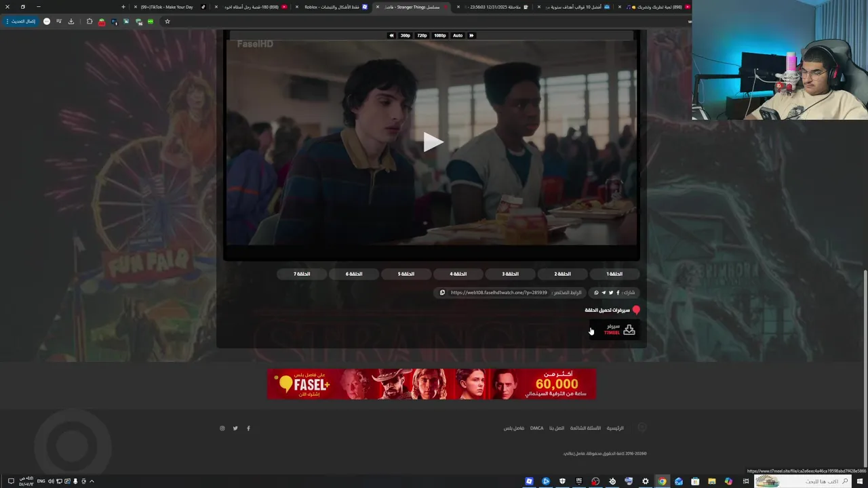Open Google Chrome from taskbar
The width and height of the screenshot is (868, 488).
point(662,481)
